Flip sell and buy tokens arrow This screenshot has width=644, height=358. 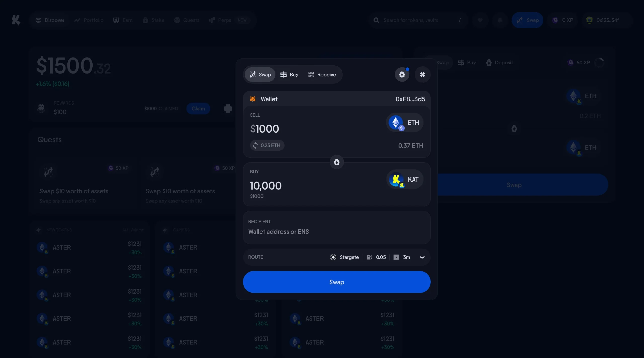click(337, 162)
